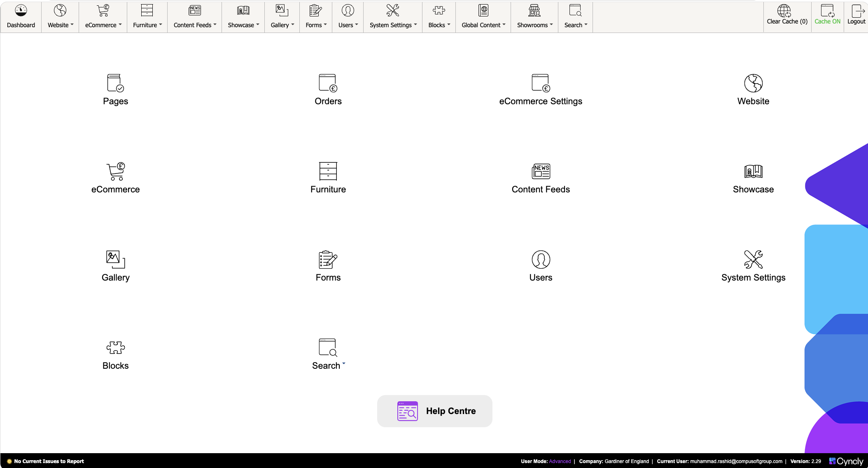The width and height of the screenshot is (868, 468).
Task: Open System Settings tools tile icon
Action: click(x=753, y=260)
